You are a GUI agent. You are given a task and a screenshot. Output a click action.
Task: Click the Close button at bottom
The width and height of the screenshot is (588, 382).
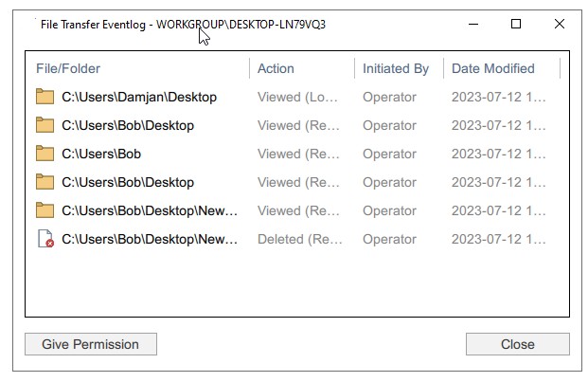pyautogui.click(x=517, y=344)
